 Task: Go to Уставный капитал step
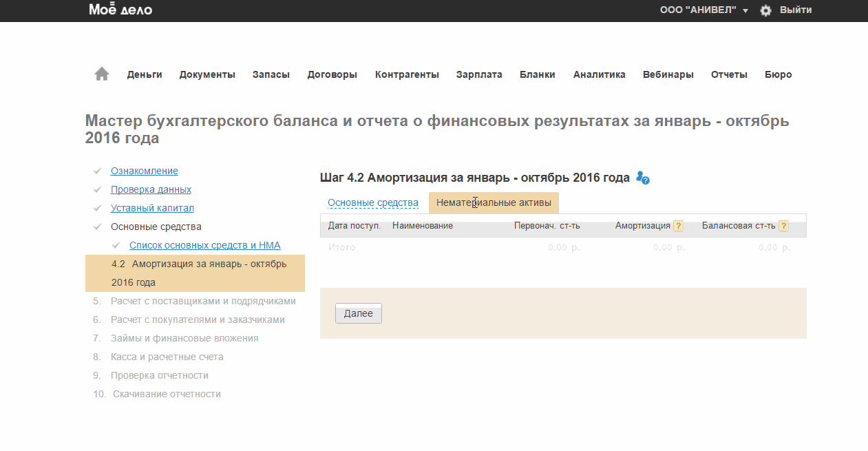[152, 208]
